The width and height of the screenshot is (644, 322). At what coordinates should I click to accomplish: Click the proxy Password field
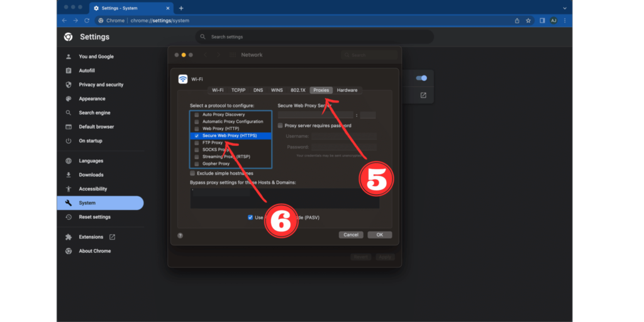coord(344,147)
